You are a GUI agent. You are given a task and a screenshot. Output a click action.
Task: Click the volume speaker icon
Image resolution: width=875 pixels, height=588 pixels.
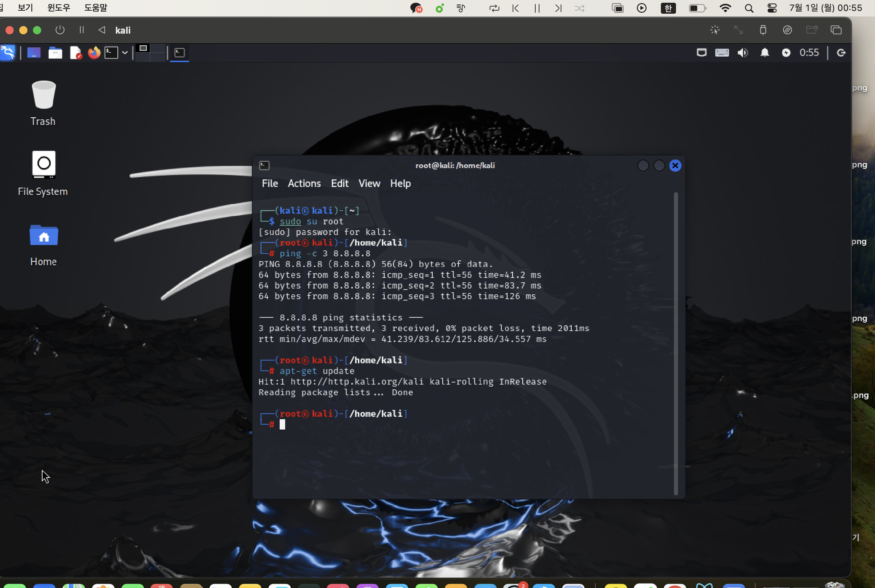pos(743,52)
